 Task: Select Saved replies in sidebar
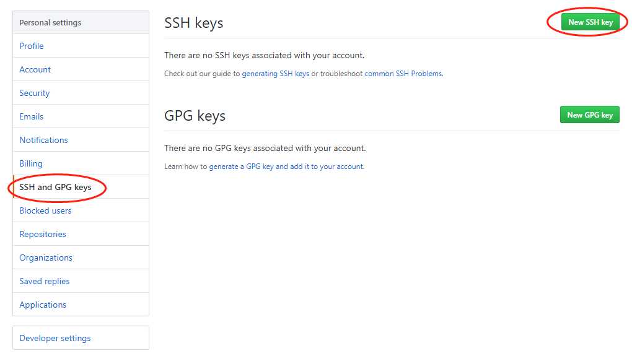(x=45, y=281)
